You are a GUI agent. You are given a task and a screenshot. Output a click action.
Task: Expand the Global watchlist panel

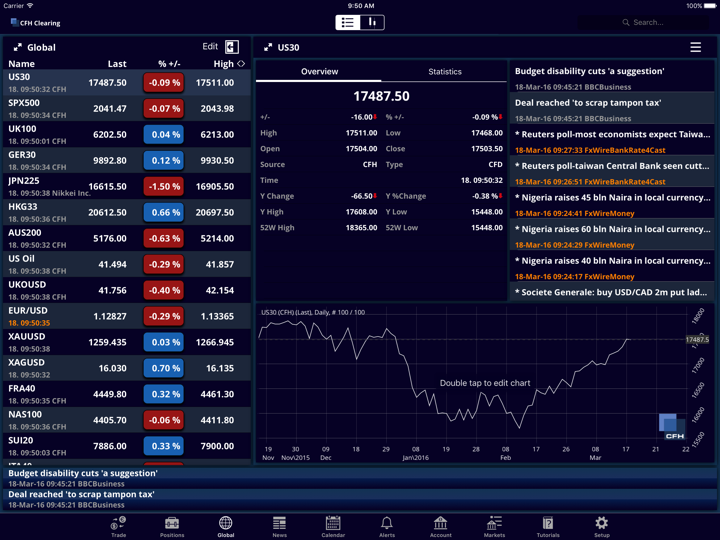click(x=18, y=47)
